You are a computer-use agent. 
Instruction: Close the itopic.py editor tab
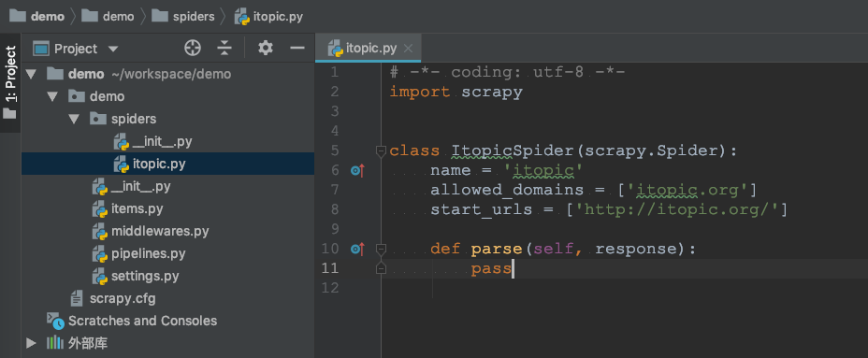[x=408, y=49]
